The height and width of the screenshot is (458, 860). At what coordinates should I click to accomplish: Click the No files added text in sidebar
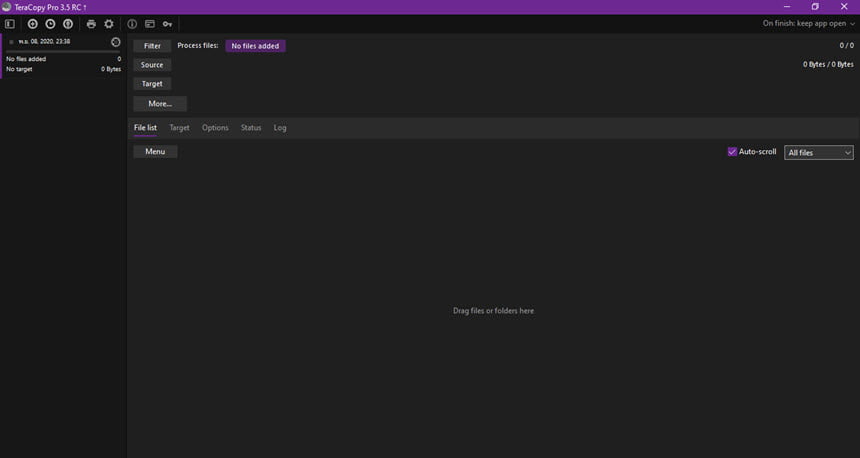(26, 59)
